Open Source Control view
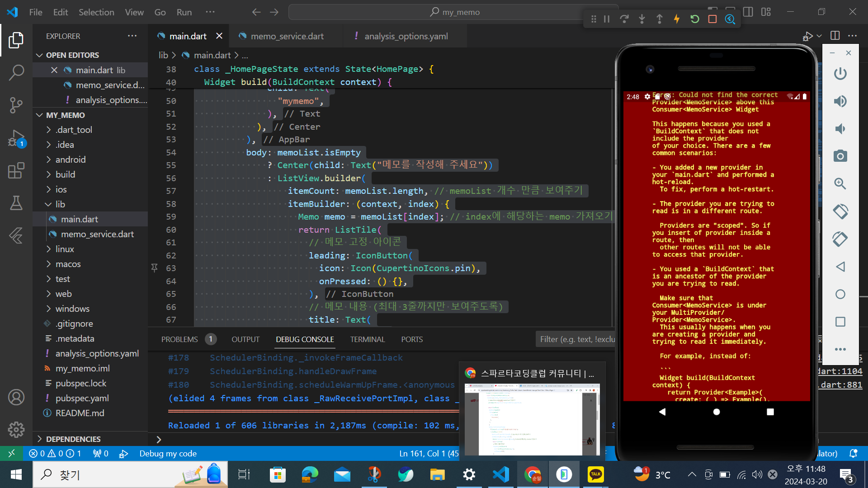 point(16,105)
